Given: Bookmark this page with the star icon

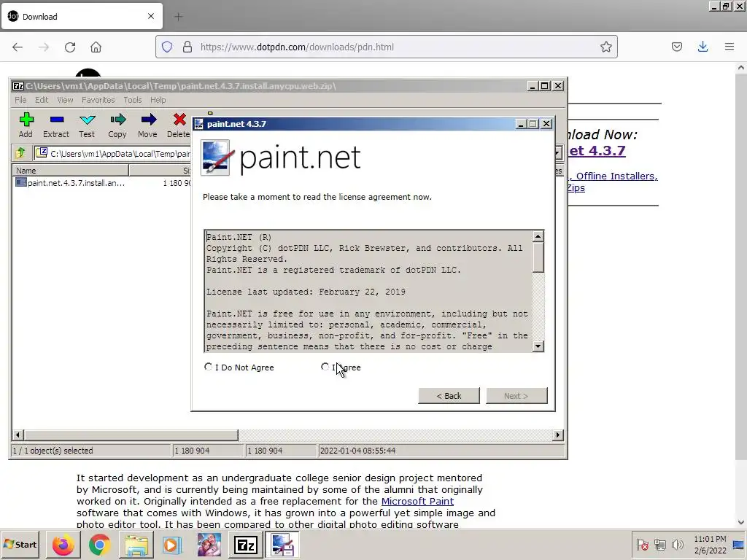Looking at the screenshot, I should [606, 47].
